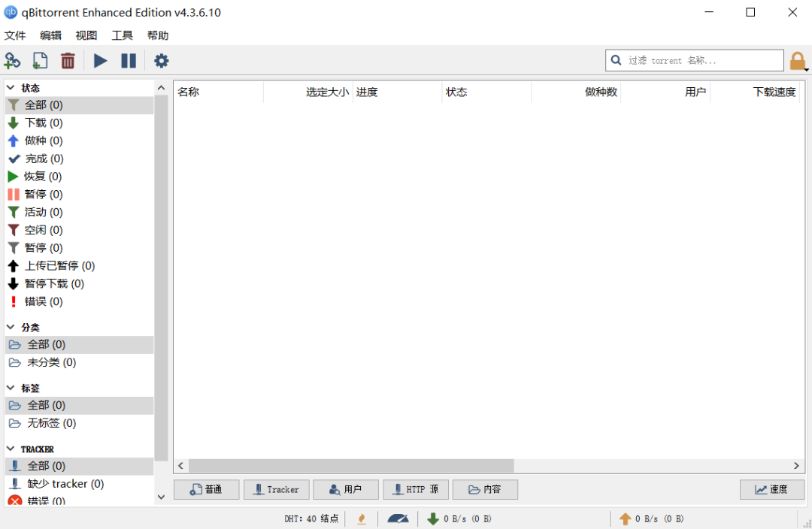Screen dimensions: 812x529
Task: Open the 工具 menu
Action: [123, 35]
